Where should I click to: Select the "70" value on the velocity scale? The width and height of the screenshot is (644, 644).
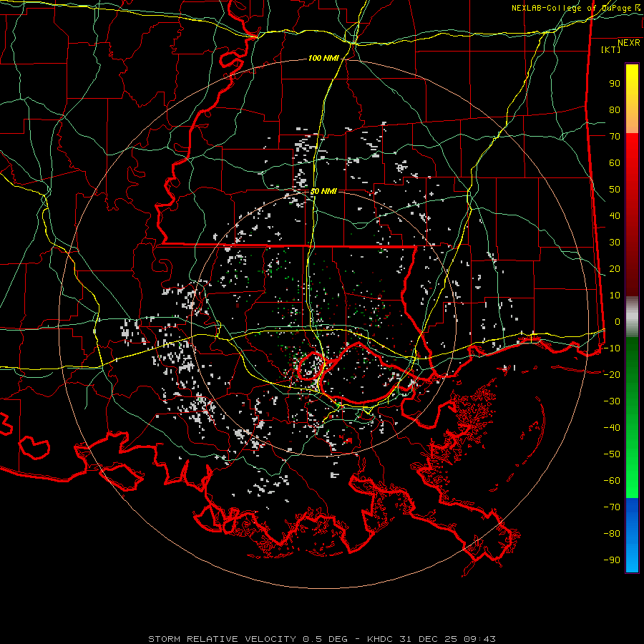(x=615, y=137)
